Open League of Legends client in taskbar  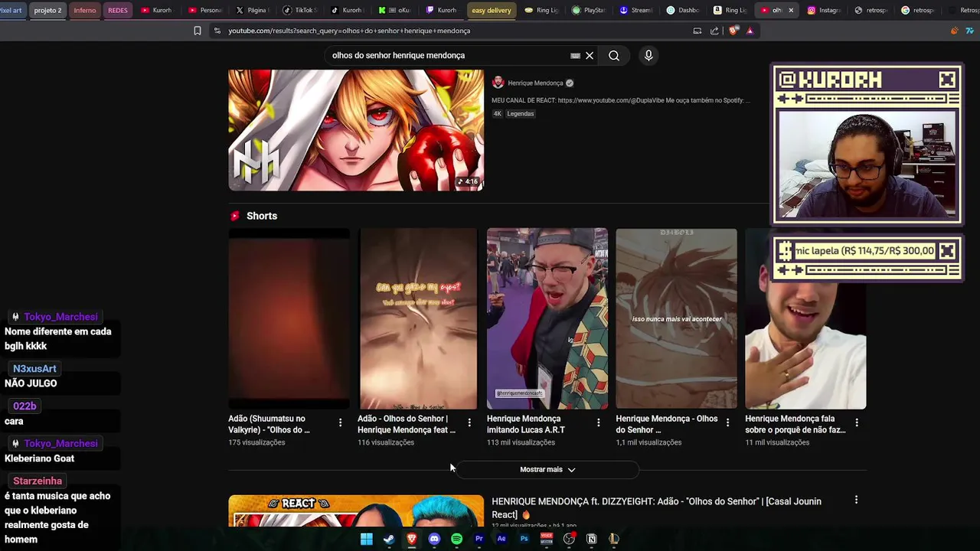coord(613,539)
